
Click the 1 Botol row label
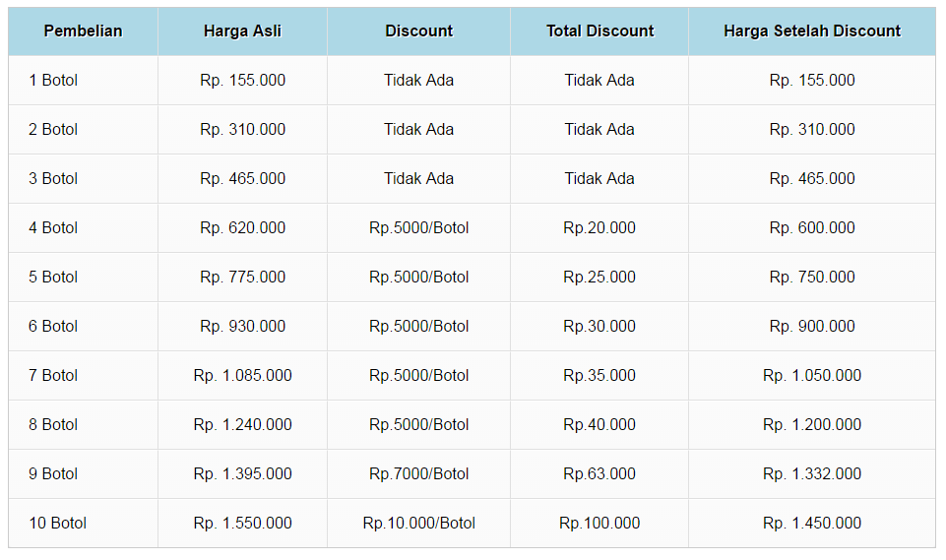(x=53, y=80)
